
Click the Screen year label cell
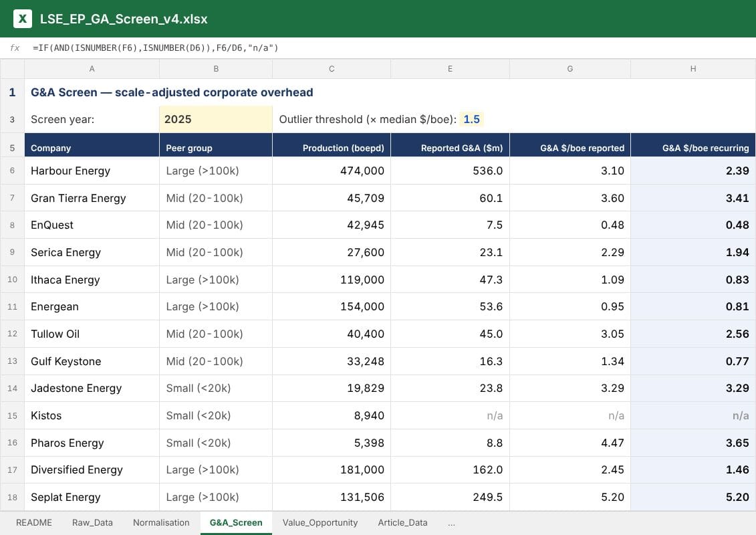point(92,119)
